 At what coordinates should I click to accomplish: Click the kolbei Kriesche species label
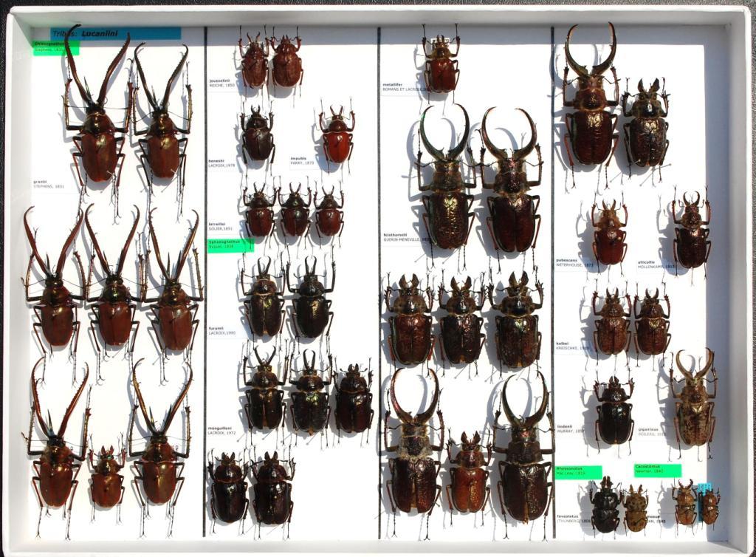pos(571,345)
